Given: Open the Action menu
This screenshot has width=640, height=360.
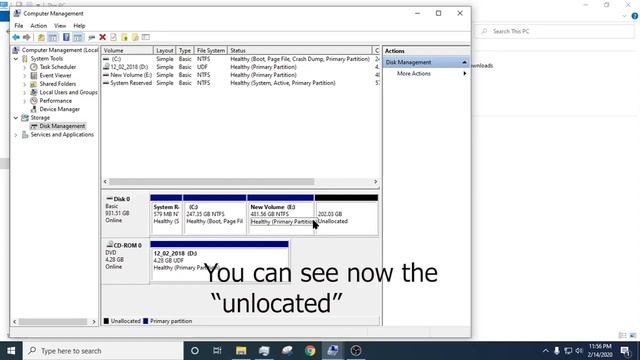Looking at the screenshot, I should tap(39, 26).
